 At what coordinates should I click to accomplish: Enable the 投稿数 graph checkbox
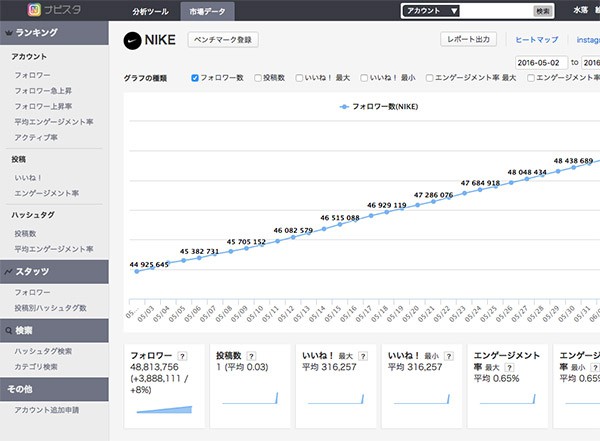click(258, 77)
